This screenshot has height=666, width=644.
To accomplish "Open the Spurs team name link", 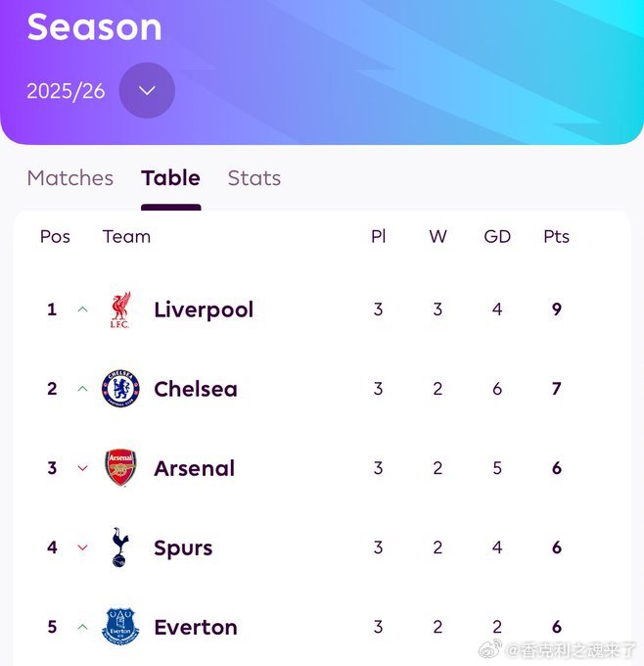I will pyautogui.click(x=183, y=547).
